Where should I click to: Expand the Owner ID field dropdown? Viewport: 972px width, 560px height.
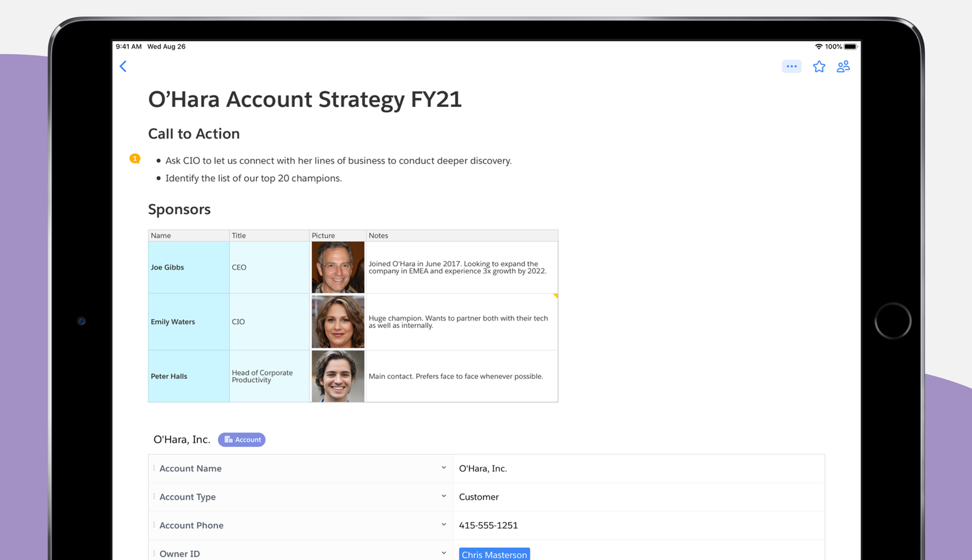tap(443, 553)
